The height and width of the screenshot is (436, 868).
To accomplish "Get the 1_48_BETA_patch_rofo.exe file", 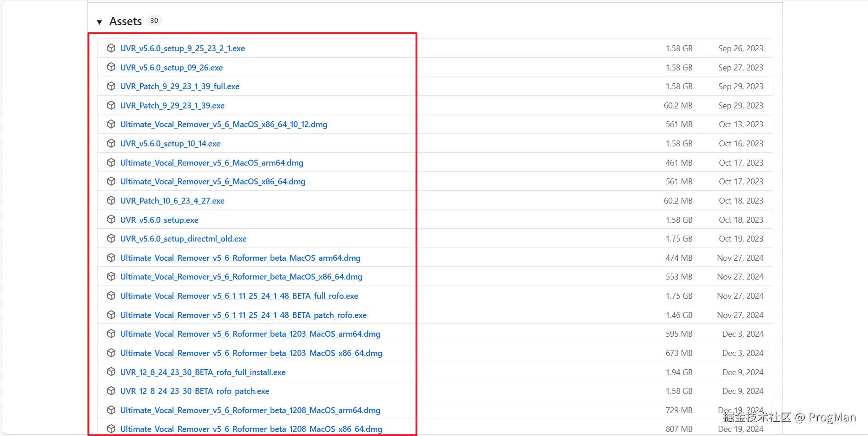I will pos(243,315).
